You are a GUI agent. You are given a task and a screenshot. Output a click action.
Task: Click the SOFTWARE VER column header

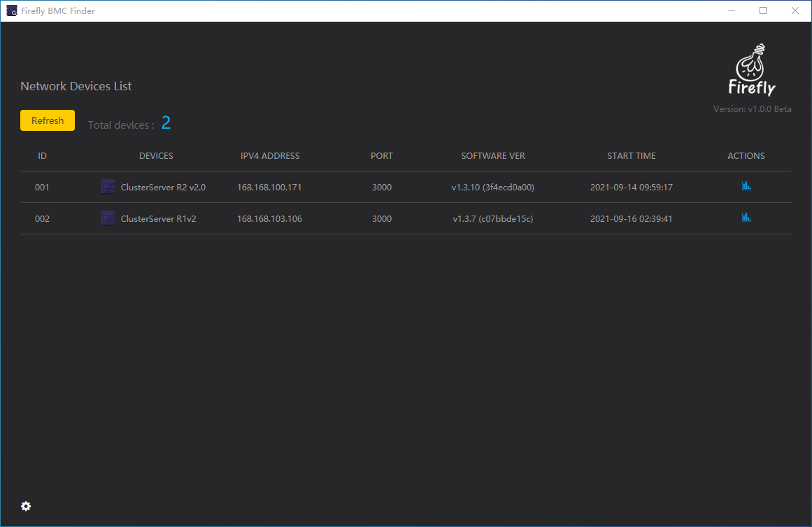point(493,155)
